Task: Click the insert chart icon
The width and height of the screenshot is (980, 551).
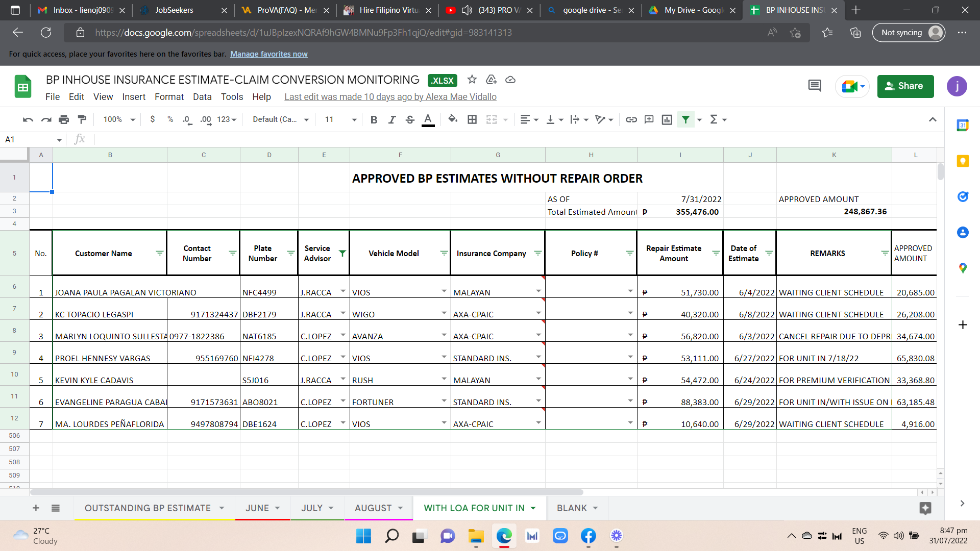Action: pyautogui.click(x=667, y=119)
